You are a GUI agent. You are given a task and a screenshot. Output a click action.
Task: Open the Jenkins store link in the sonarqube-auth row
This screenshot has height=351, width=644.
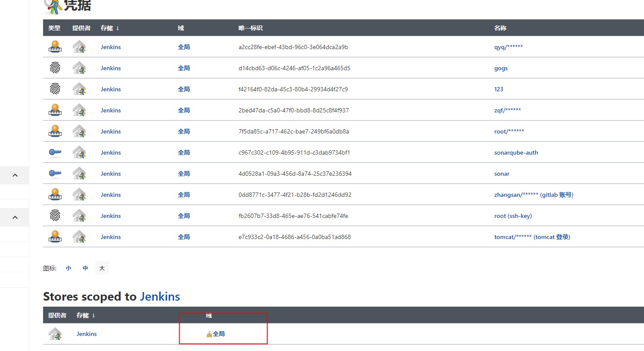click(111, 152)
